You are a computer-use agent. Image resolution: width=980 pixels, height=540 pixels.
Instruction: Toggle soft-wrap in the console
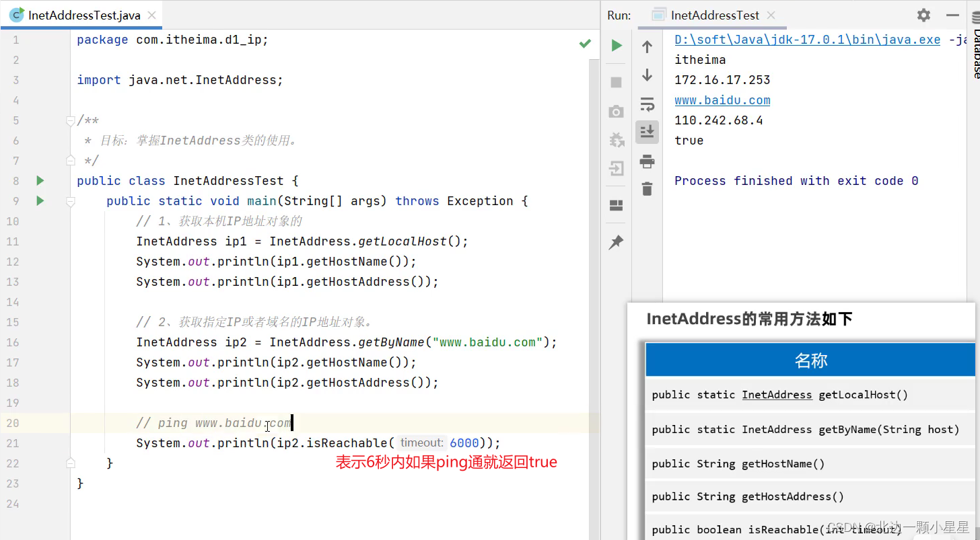click(647, 104)
